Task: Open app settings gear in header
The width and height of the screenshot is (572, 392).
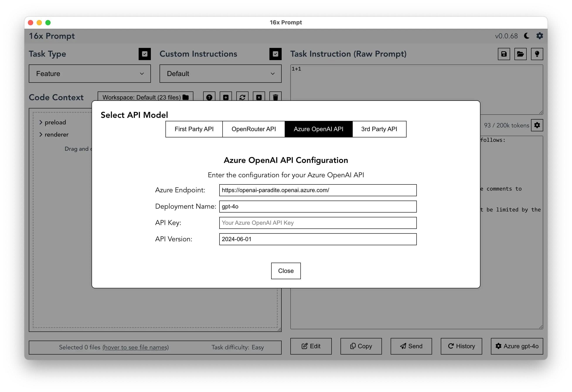Action: click(540, 36)
